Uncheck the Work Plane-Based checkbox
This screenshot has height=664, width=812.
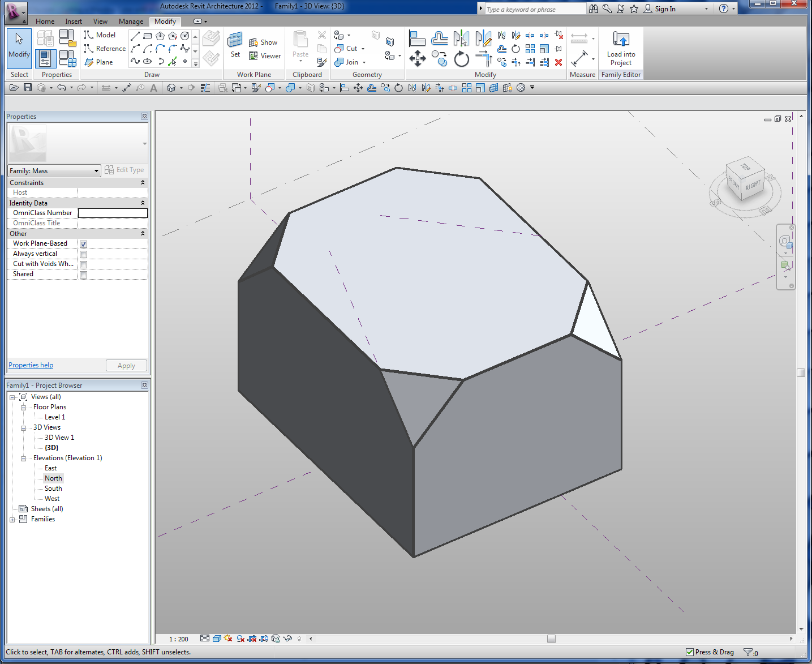pos(83,244)
